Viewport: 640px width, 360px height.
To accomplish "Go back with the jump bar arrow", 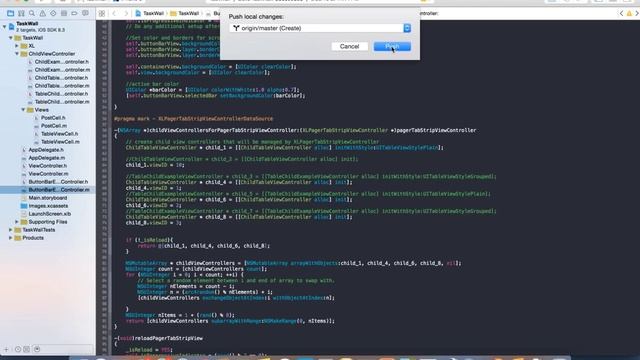I will pos(114,13).
